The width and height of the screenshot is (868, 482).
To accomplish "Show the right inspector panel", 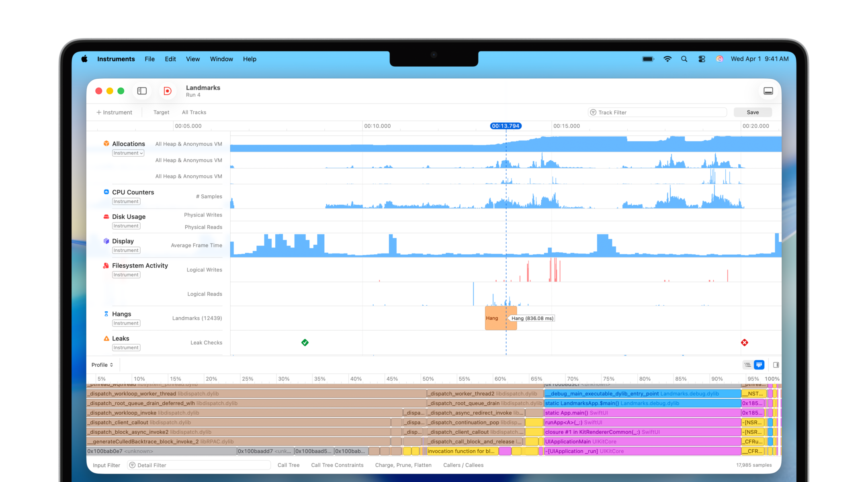I will (x=776, y=365).
